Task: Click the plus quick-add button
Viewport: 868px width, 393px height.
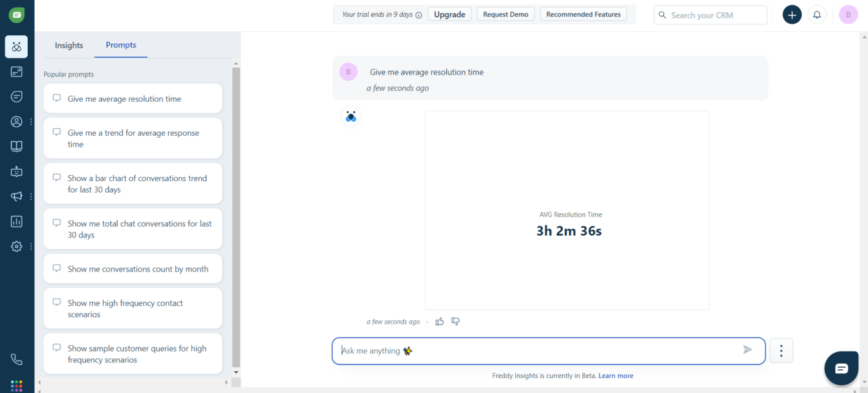Action: pos(791,15)
